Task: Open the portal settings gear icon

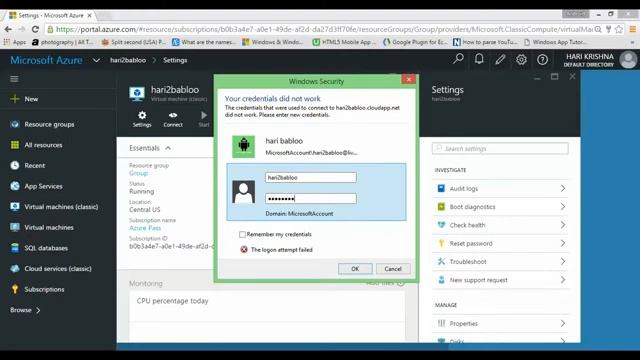Action: coord(521,60)
